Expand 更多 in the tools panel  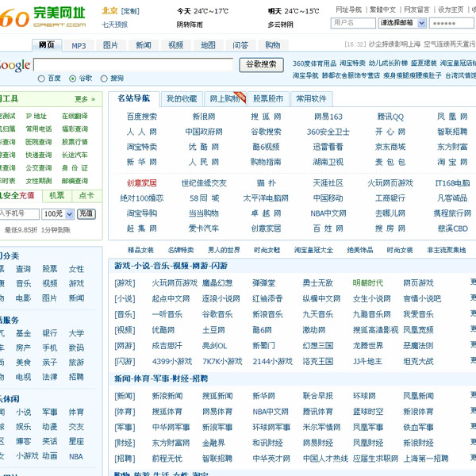[x=85, y=99]
